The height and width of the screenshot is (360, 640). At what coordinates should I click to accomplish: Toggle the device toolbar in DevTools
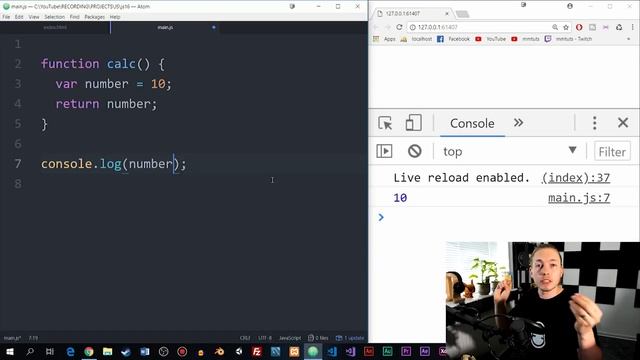coord(413,123)
